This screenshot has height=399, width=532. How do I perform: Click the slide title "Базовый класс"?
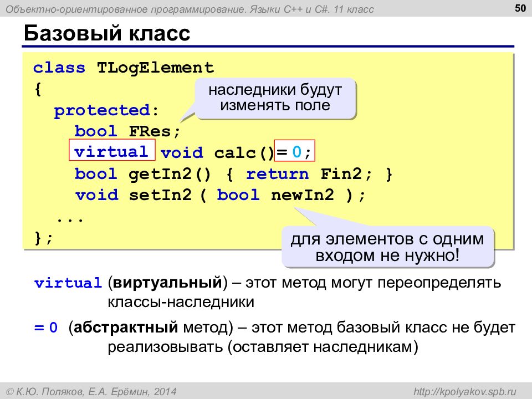[x=107, y=33]
